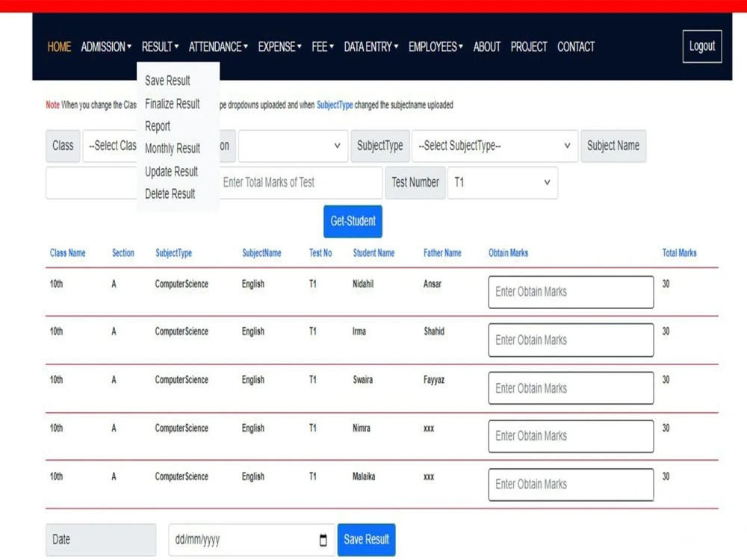This screenshot has width=747, height=560.
Task: Focus Obtain Marks field for Nidahil
Action: click(571, 292)
